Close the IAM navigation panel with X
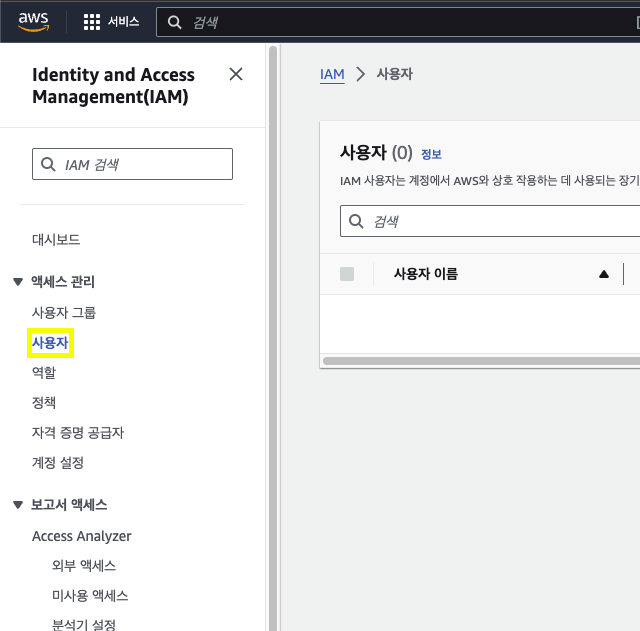Image resolution: width=640 pixels, height=631 pixels. tap(236, 74)
